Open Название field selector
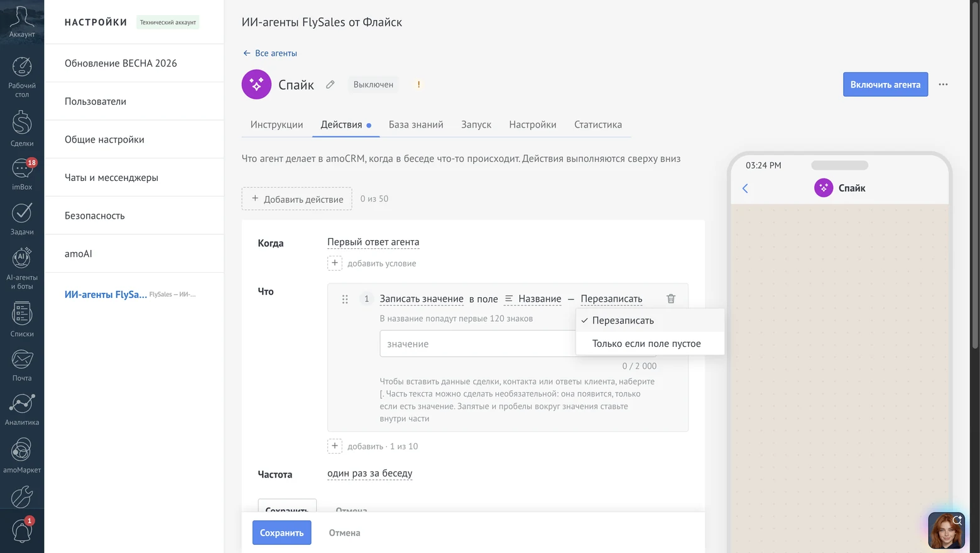980x553 pixels. pos(533,298)
